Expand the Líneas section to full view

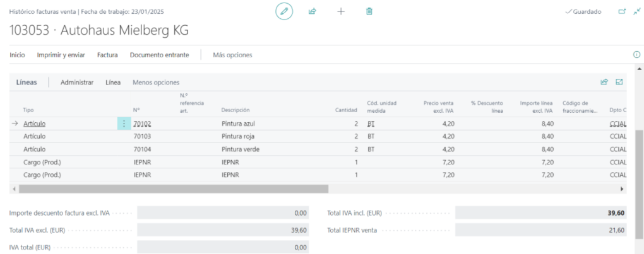click(619, 82)
